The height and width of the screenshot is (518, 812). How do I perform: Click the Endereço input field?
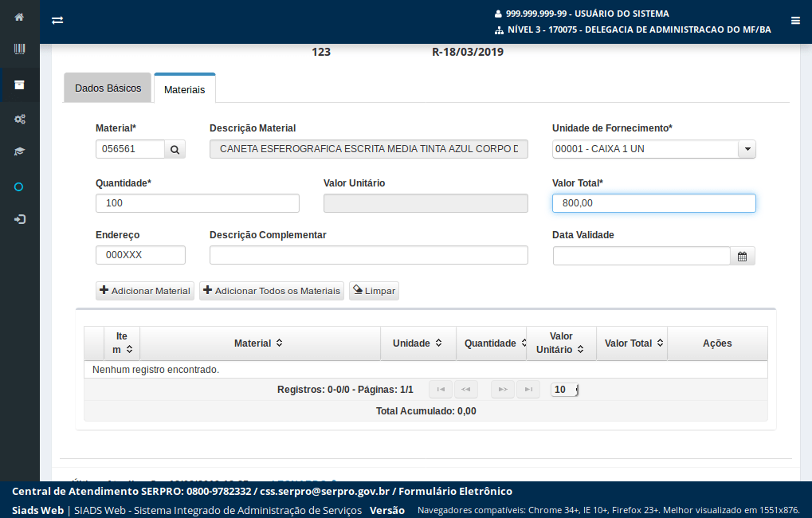click(140, 255)
